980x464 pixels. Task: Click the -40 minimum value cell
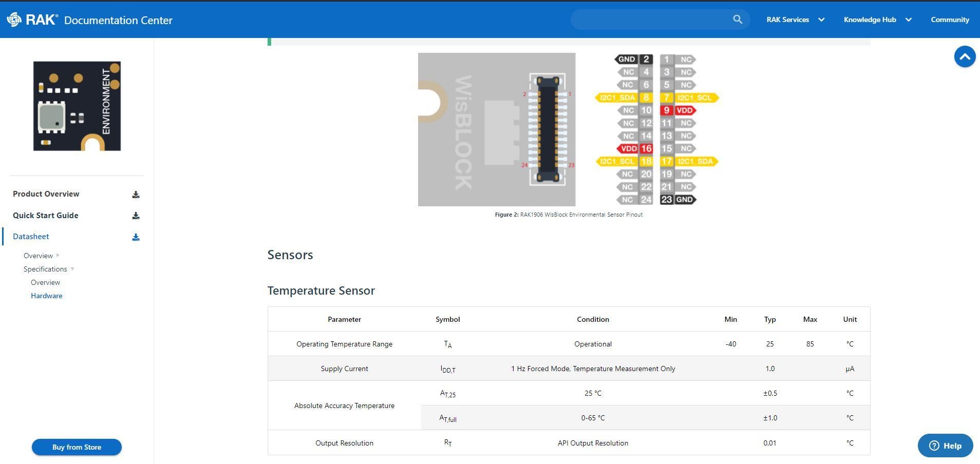pyautogui.click(x=730, y=344)
